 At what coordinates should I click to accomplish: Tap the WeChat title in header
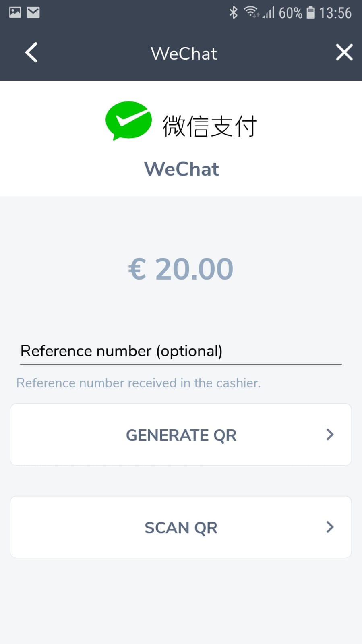pos(184,54)
